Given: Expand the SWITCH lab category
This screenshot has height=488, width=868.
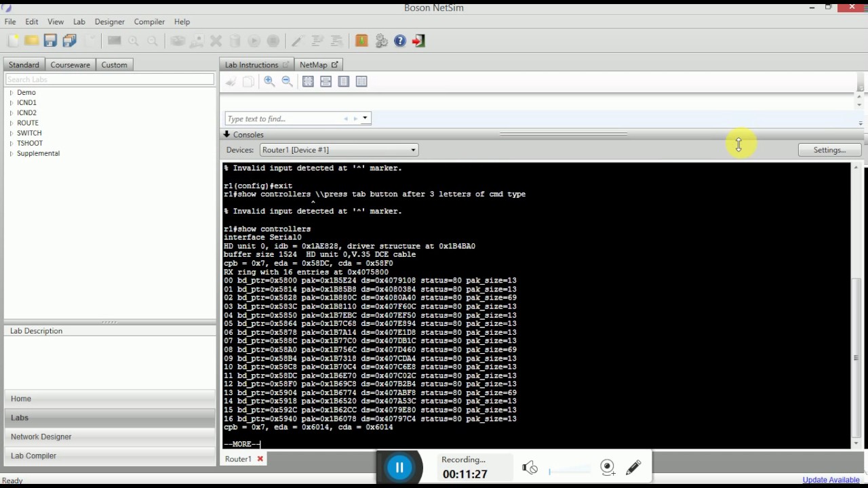Looking at the screenshot, I should 11,133.
